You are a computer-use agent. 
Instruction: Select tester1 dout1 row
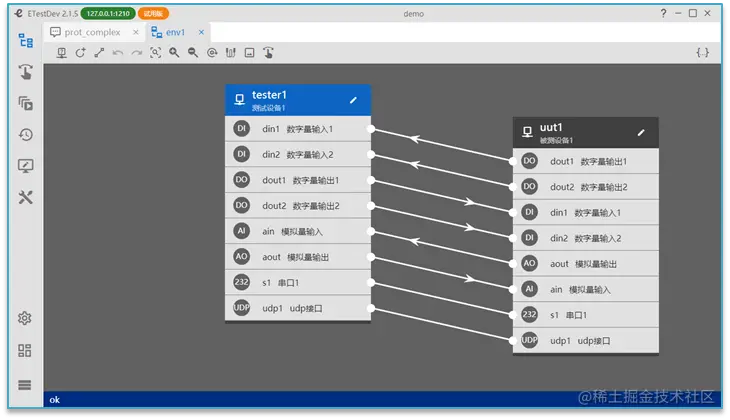pos(298,180)
